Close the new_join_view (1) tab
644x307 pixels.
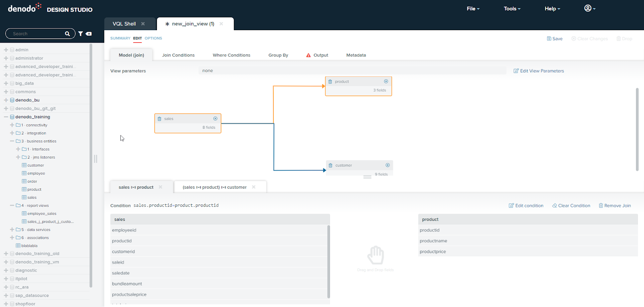click(221, 24)
